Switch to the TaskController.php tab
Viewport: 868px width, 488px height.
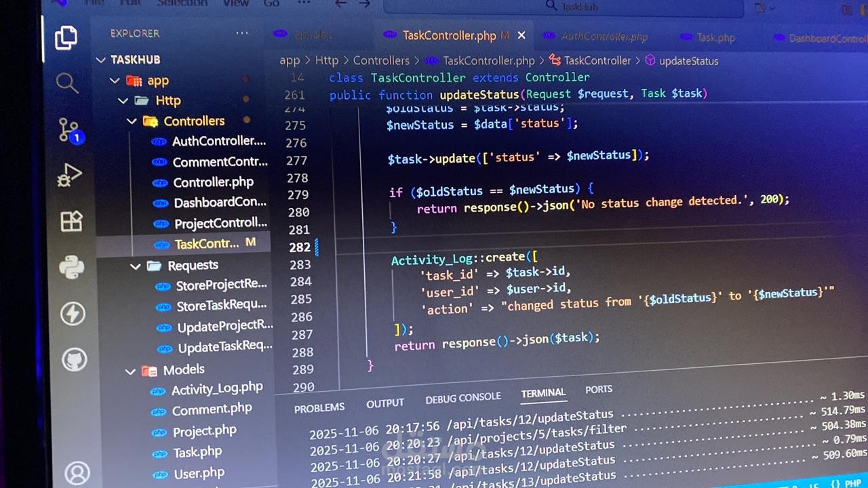pos(448,35)
